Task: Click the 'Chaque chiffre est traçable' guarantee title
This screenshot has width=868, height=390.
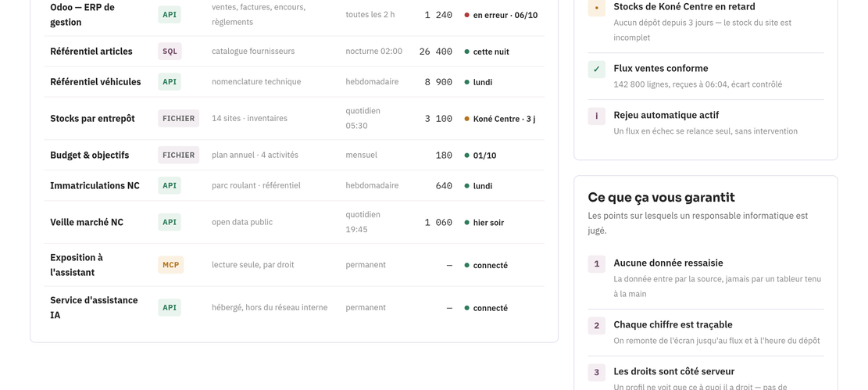Action: tap(673, 324)
